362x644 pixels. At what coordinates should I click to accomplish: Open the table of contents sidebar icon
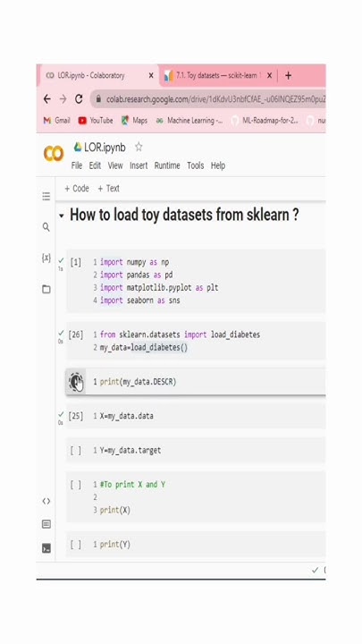tap(46, 196)
